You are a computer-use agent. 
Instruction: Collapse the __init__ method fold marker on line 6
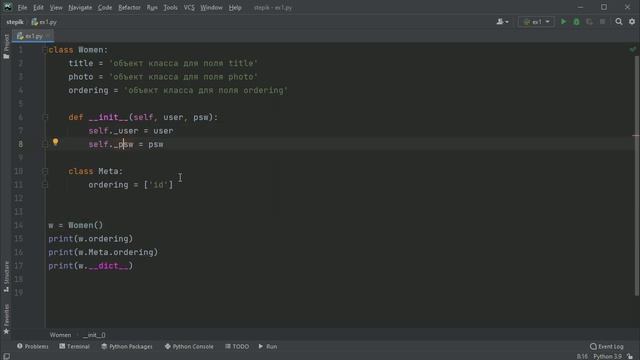coord(45,117)
